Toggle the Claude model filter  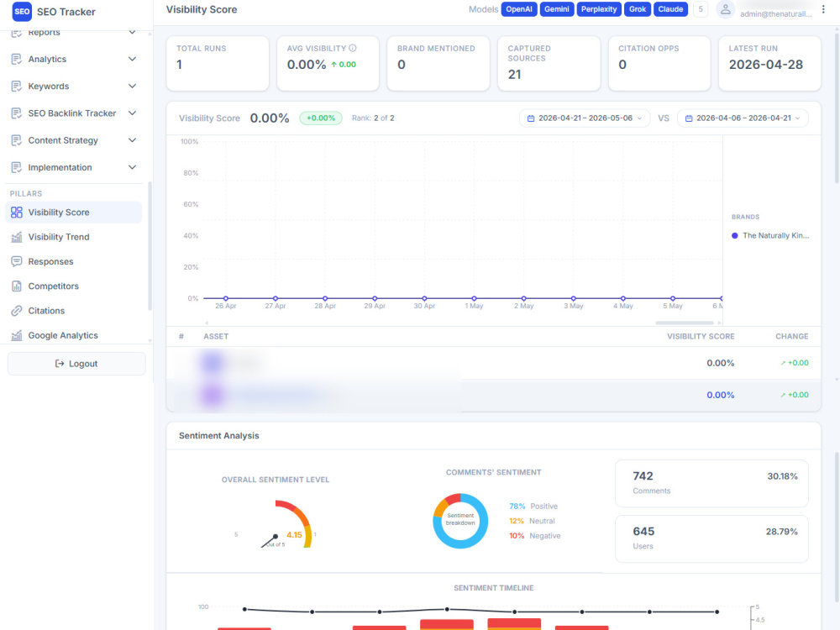670,9
